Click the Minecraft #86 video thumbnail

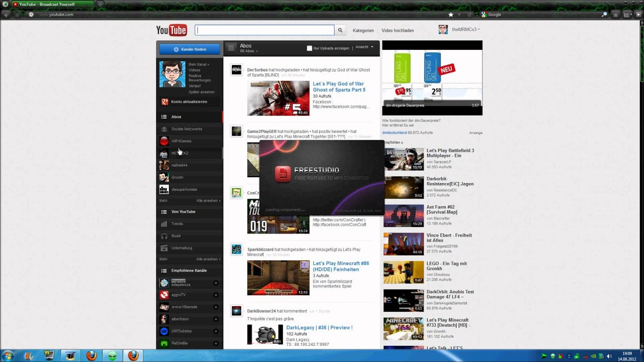(278, 278)
